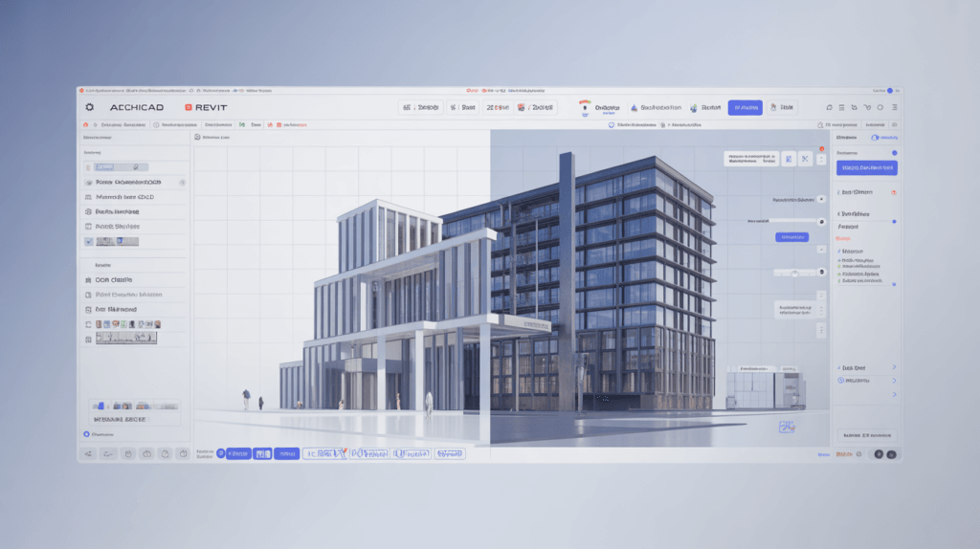The width and height of the screenshot is (980, 549).
Task: Click the small blue logo in viewport corner
Action: (788, 428)
